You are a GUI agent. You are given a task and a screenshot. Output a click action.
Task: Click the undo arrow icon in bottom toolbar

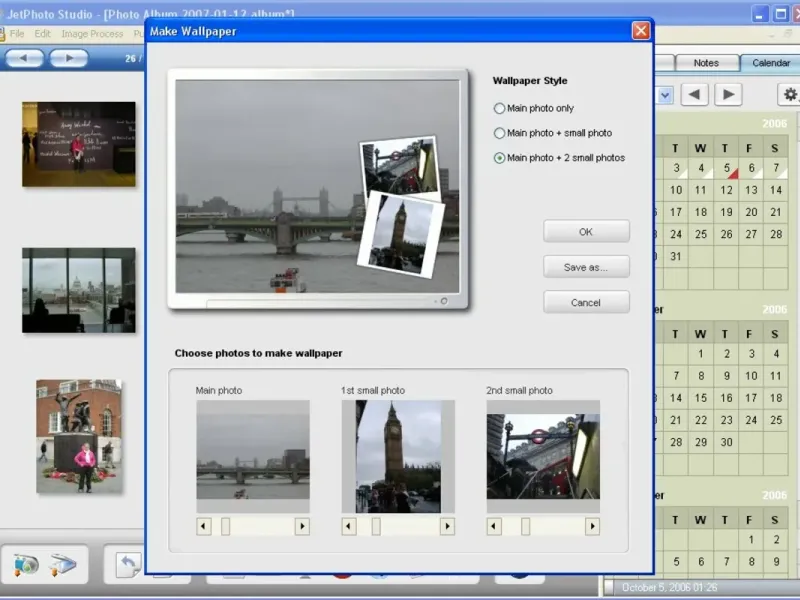[128, 565]
